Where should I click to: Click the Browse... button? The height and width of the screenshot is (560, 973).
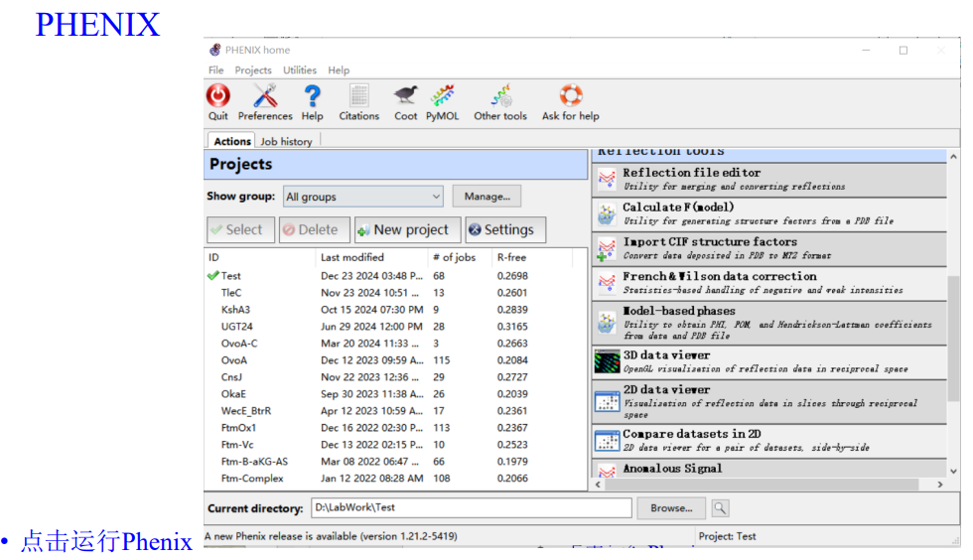671,507
